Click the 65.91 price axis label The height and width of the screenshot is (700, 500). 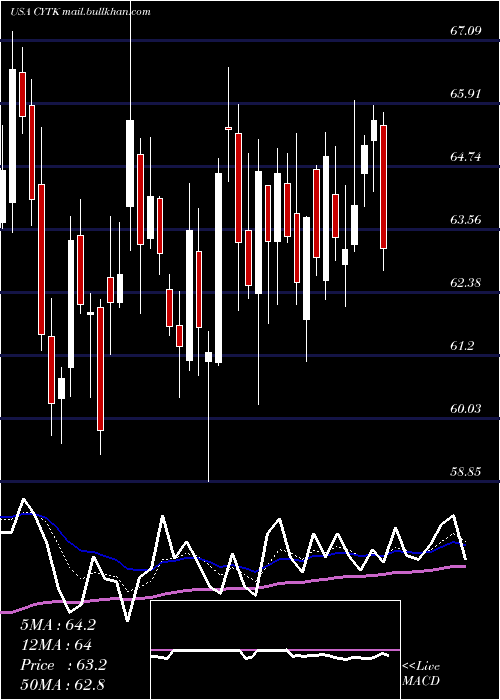[x=466, y=94]
